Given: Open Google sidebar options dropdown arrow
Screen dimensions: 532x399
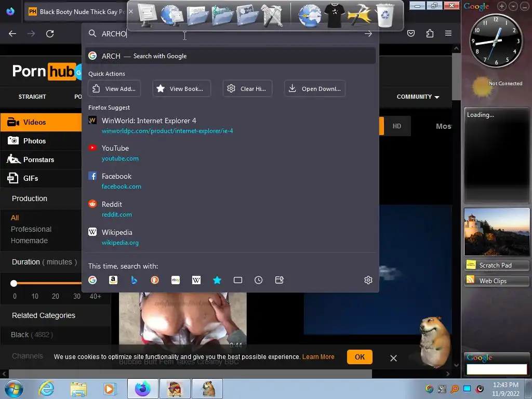Looking at the screenshot, I should pyautogui.click(x=513, y=6).
